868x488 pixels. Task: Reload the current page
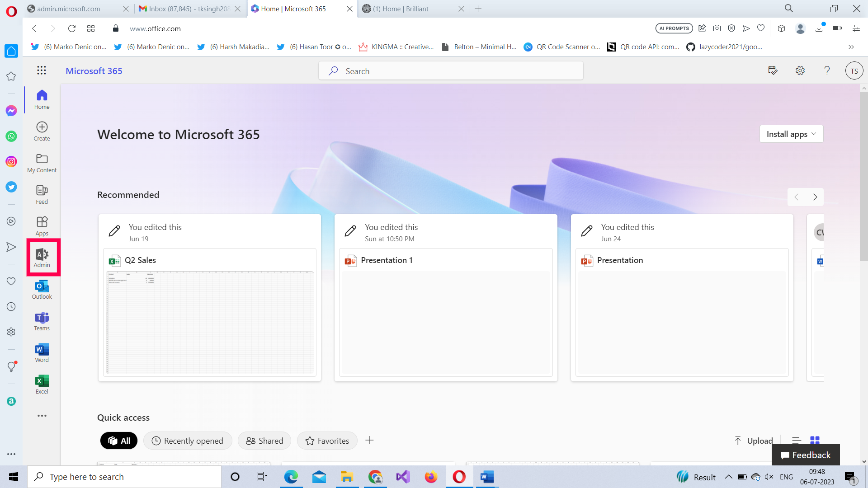tap(71, 28)
